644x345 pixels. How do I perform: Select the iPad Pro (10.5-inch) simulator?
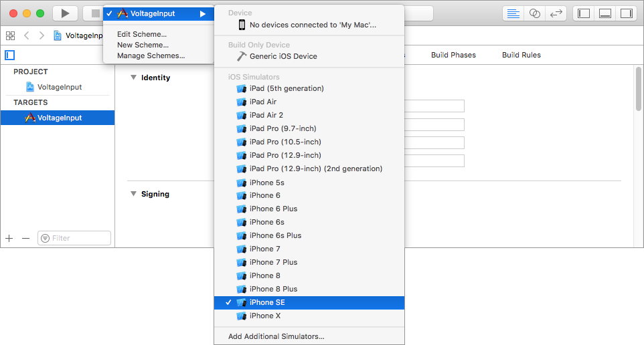click(x=309, y=142)
